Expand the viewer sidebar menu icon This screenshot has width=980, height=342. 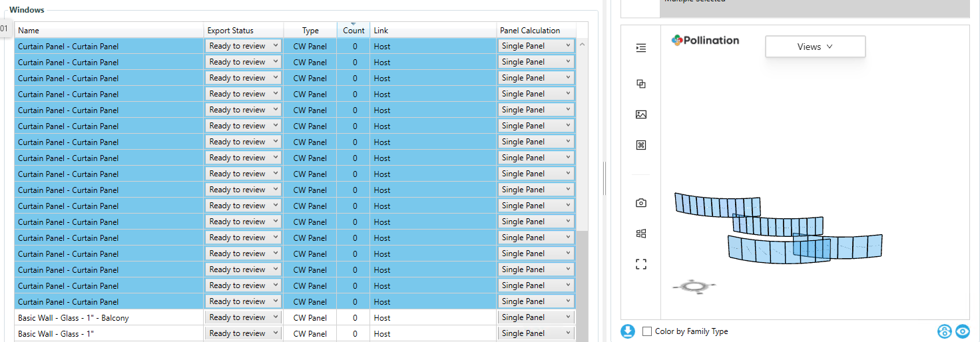pos(641,48)
